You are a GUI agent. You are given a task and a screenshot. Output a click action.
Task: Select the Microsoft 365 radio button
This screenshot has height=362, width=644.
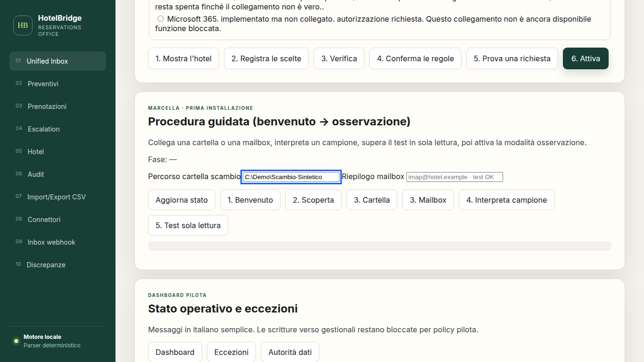160,19
